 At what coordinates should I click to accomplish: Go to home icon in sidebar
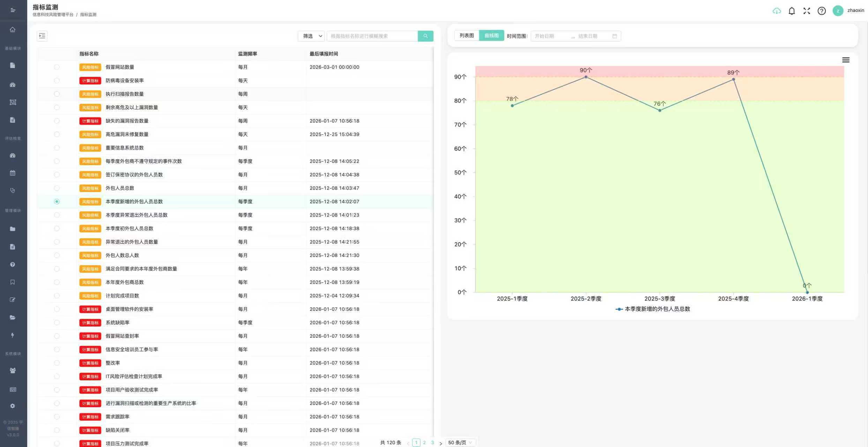point(13,30)
